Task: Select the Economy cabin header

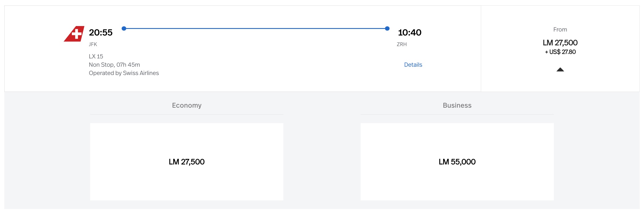Action: pyautogui.click(x=187, y=105)
